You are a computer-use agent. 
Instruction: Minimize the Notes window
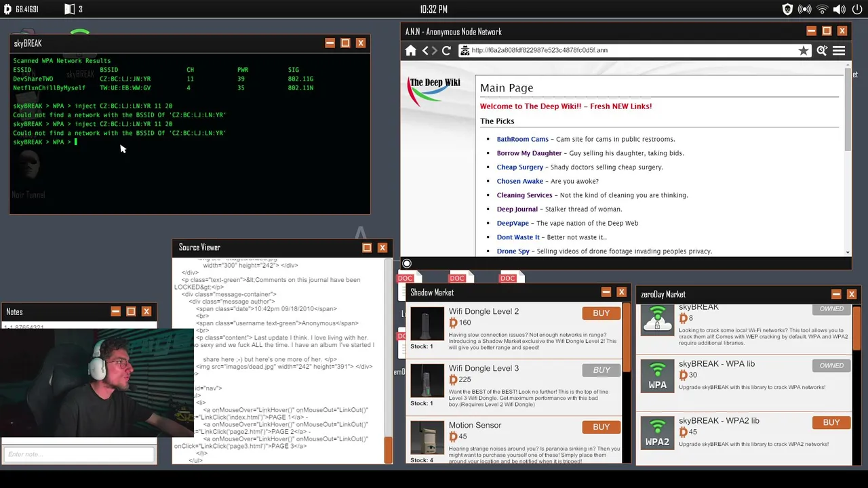(x=115, y=312)
